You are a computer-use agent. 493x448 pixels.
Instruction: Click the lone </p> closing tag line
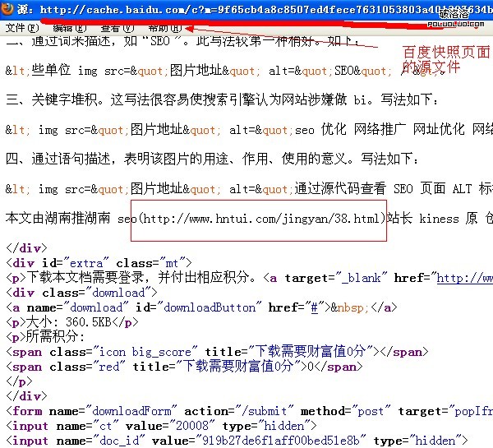pyautogui.click(x=19, y=381)
